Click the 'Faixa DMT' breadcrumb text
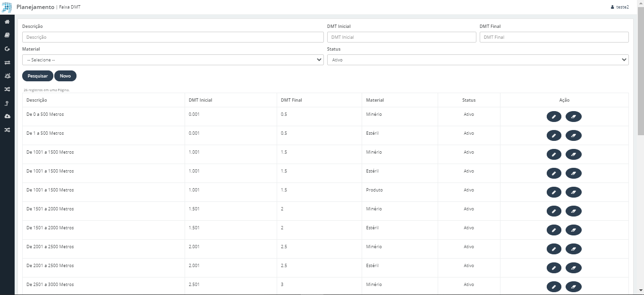 [x=69, y=7]
